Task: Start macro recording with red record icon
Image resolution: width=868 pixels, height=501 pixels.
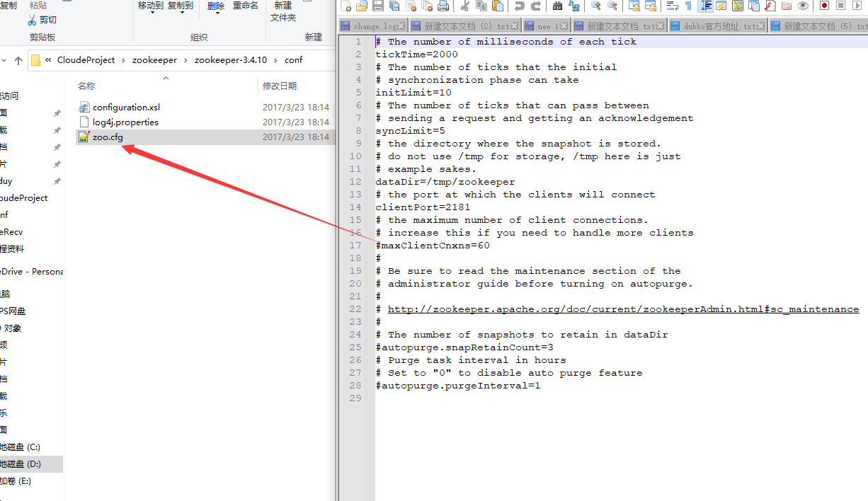Action: [x=825, y=6]
